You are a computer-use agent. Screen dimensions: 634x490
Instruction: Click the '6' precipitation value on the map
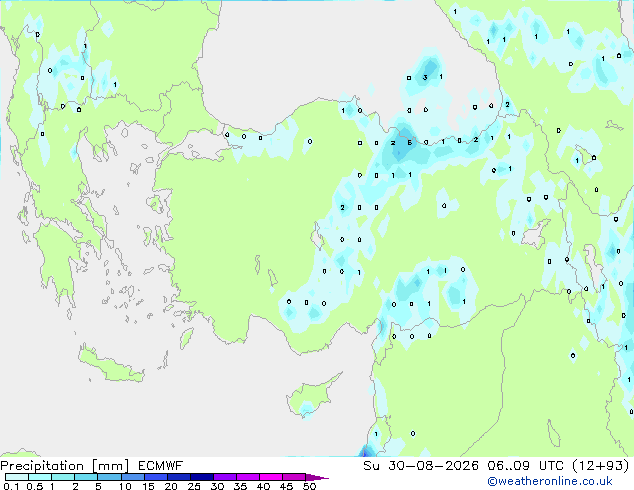pos(410,143)
